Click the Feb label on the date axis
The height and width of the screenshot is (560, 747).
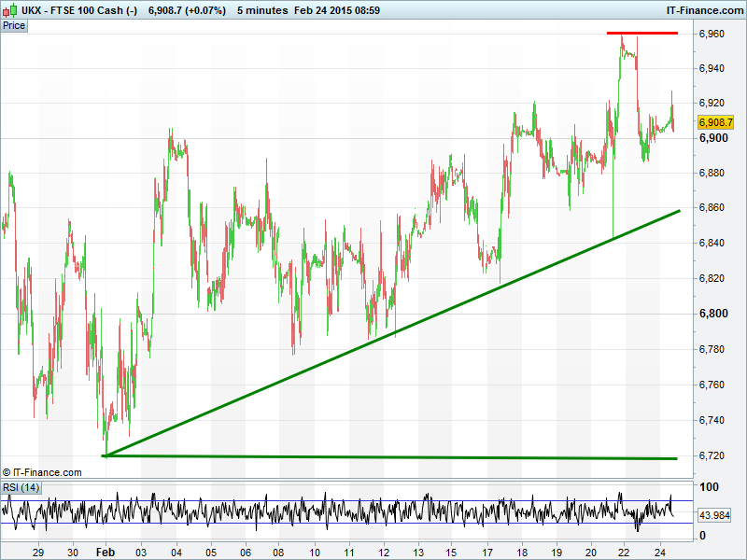pos(105,552)
